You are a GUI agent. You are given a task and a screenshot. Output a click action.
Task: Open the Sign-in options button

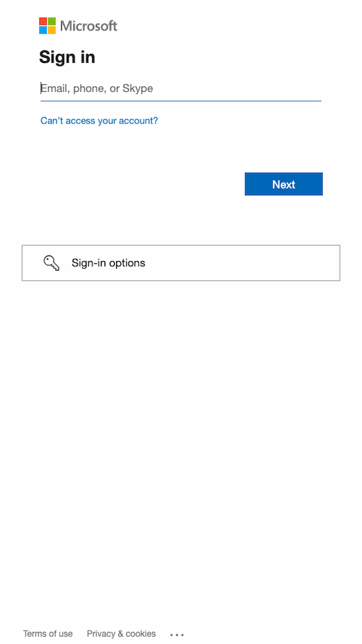181,263
